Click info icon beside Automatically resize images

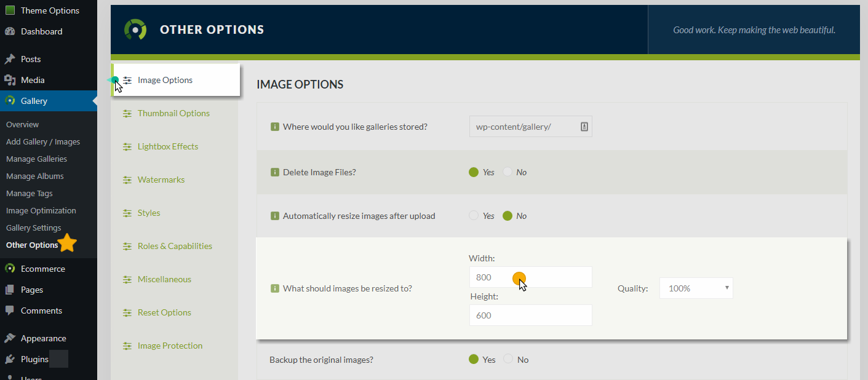tap(275, 216)
